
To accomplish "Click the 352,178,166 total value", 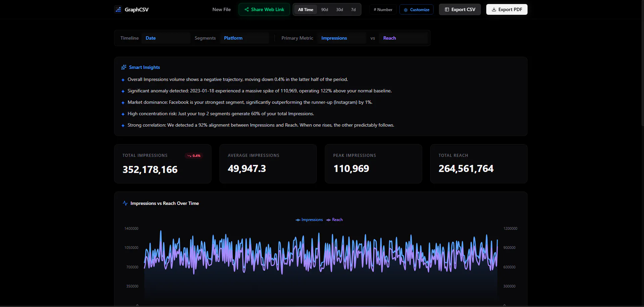I will pos(150,170).
